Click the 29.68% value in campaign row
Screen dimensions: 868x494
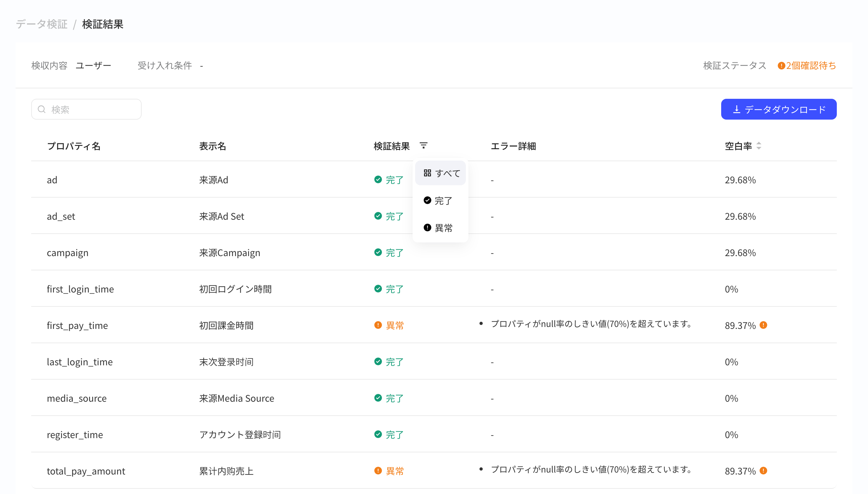pyautogui.click(x=740, y=253)
